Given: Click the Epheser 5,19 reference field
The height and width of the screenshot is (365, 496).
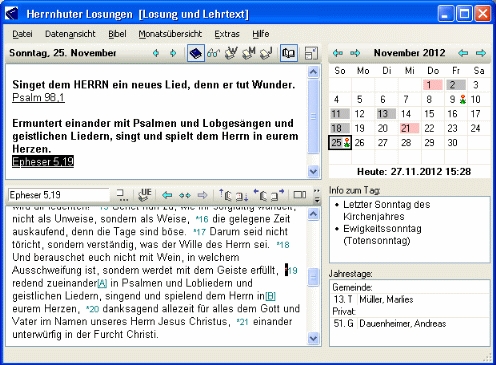Looking at the screenshot, I should pos(59,195).
